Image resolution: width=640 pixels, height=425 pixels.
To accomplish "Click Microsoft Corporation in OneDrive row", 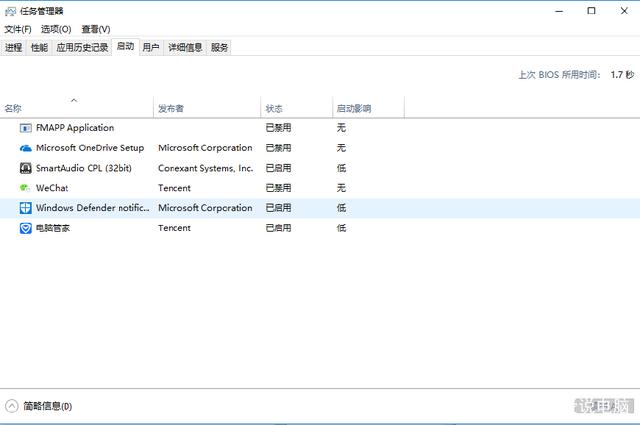I will tap(205, 148).
